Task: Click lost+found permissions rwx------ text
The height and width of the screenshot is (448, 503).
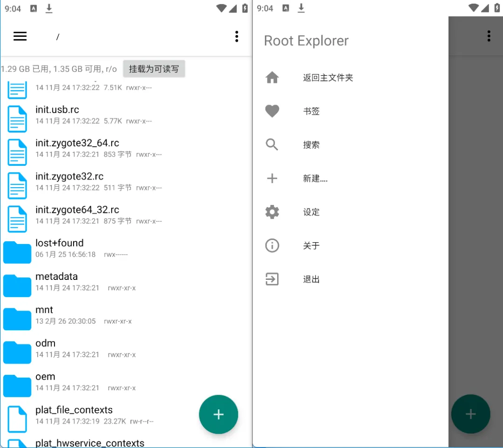Action: [x=116, y=255]
